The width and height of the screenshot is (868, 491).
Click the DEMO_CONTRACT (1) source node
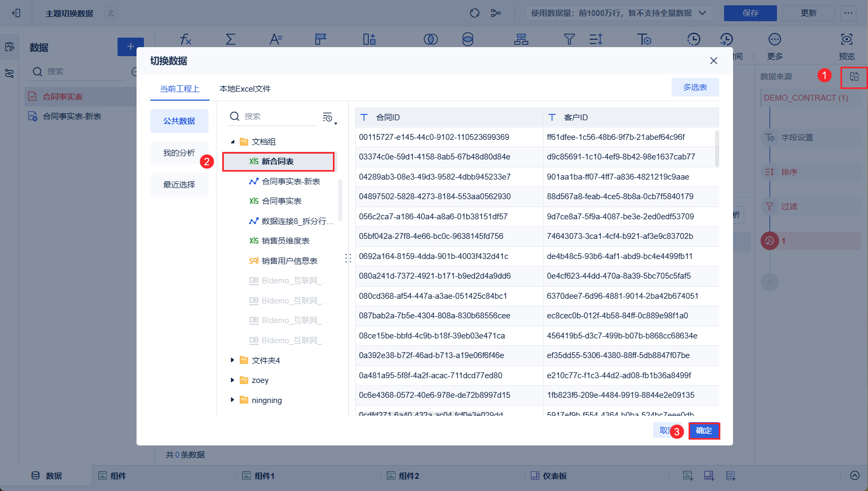click(810, 98)
